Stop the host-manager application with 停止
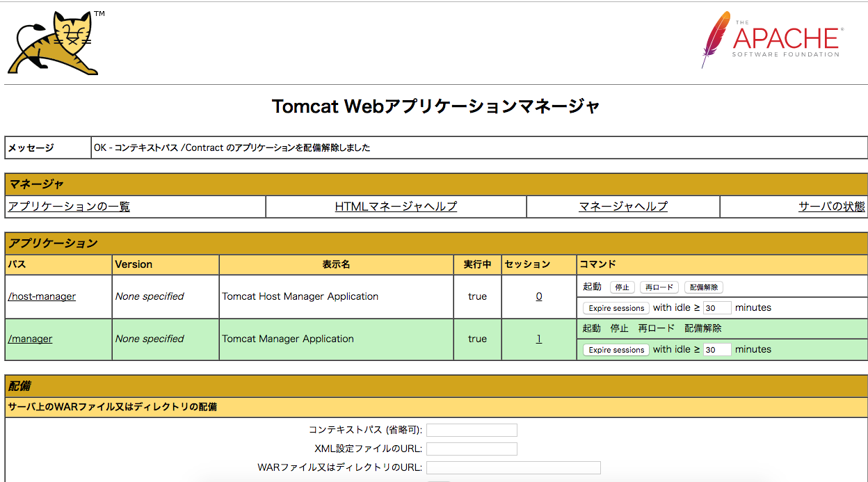 [x=621, y=287]
